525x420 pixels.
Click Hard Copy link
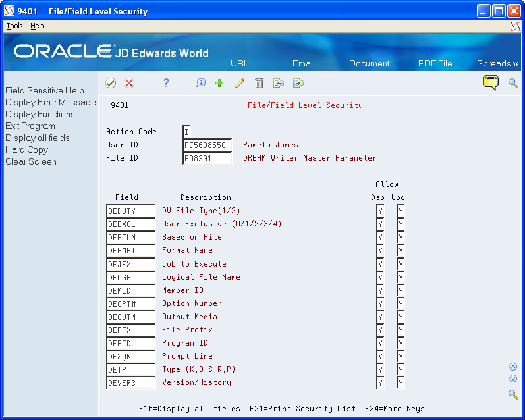pyautogui.click(x=27, y=149)
